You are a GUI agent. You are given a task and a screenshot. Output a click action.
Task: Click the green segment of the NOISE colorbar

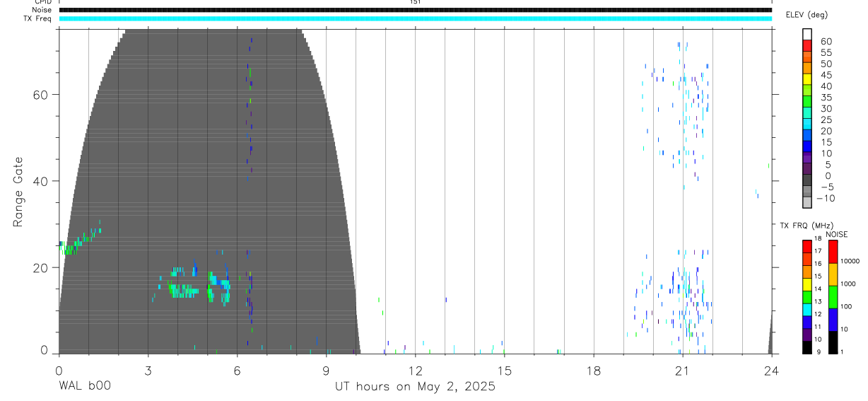[833, 297]
